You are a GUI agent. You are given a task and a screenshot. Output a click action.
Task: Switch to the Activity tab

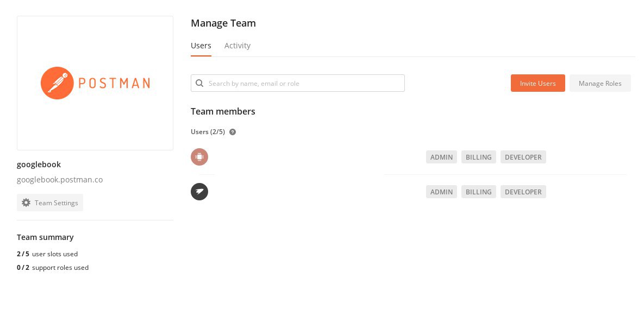pos(237,46)
